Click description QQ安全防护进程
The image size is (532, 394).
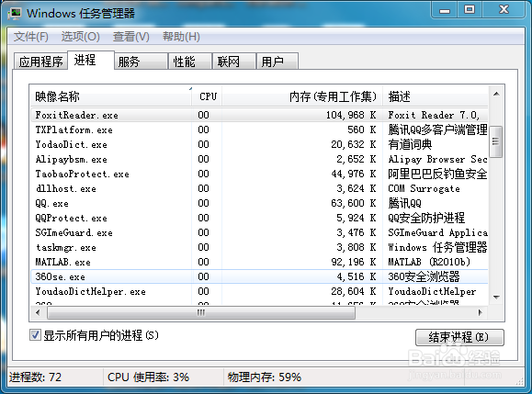426,218
